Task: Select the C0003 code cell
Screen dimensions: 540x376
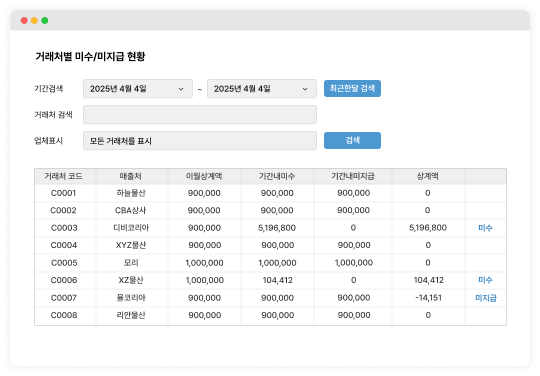Action: point(64,228)
